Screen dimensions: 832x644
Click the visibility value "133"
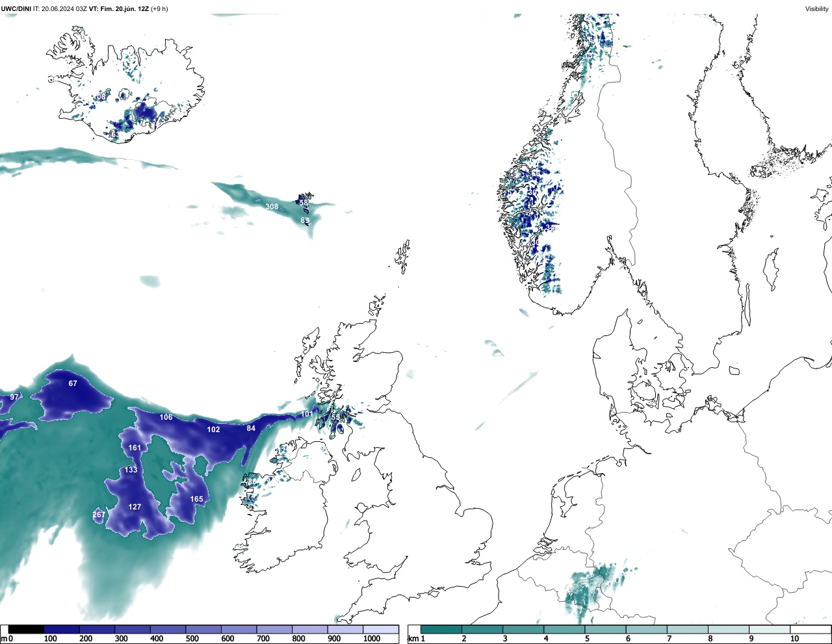click(x=131, y=470)
